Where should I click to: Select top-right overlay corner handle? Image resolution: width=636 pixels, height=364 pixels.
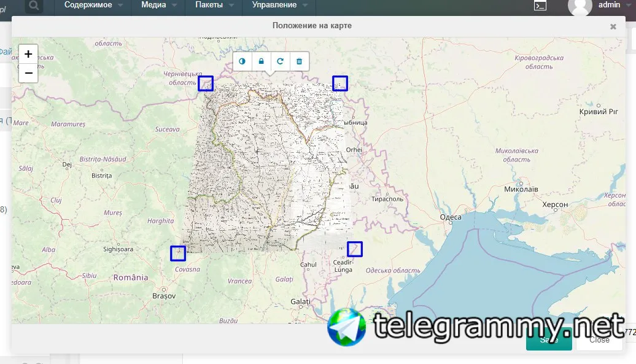340,83
